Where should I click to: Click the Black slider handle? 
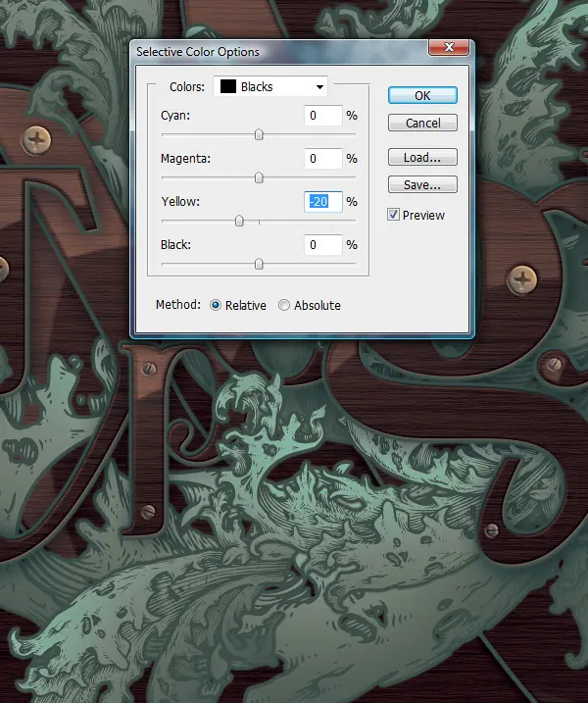pos(259,264)
